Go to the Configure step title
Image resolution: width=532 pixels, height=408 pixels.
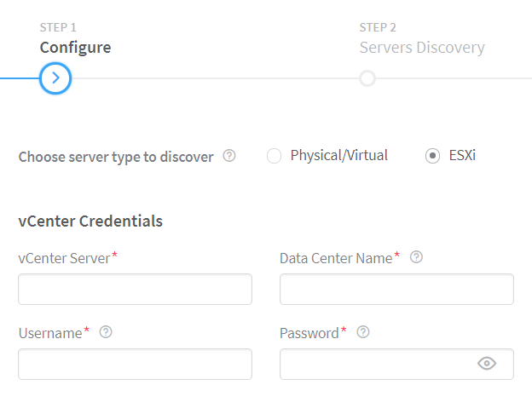75,48
